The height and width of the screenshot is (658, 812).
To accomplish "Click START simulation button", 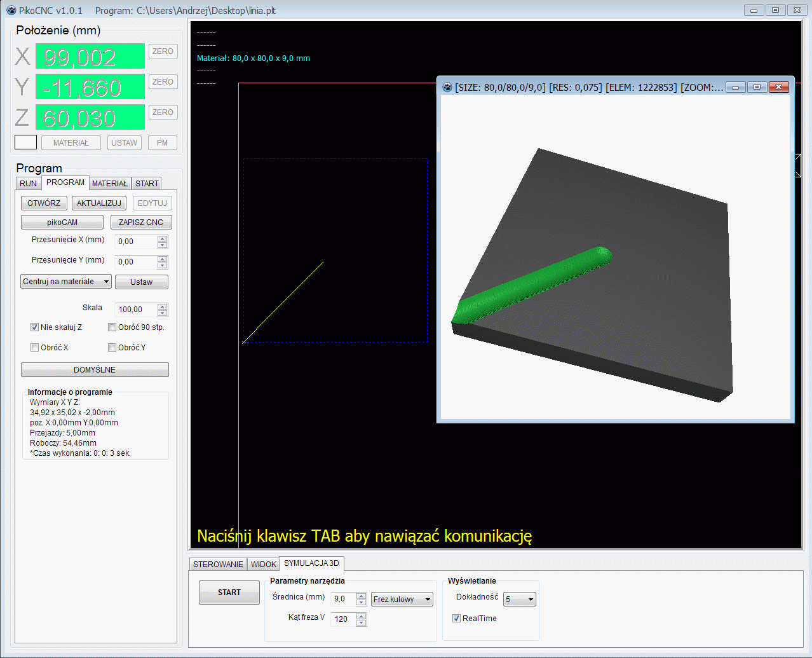I will (229, 593).
